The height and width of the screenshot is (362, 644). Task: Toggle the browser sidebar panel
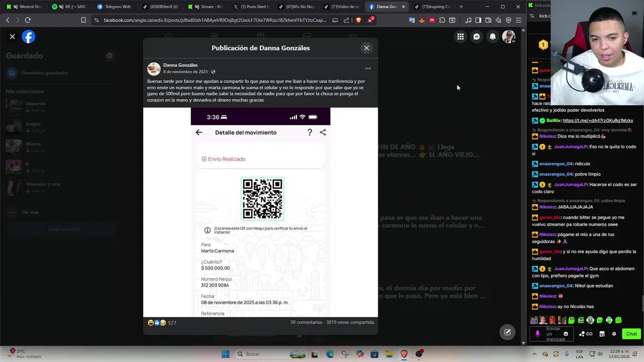coord(478,20)
